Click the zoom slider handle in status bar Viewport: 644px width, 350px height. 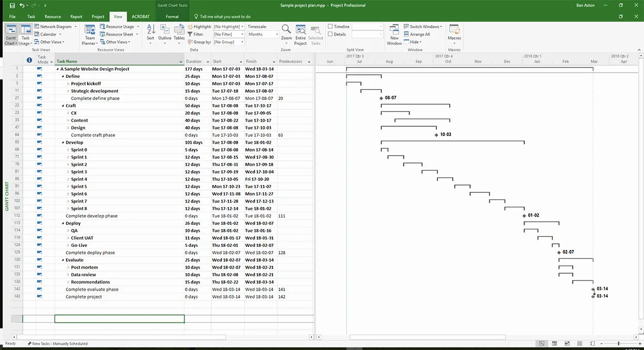(619, 343)
